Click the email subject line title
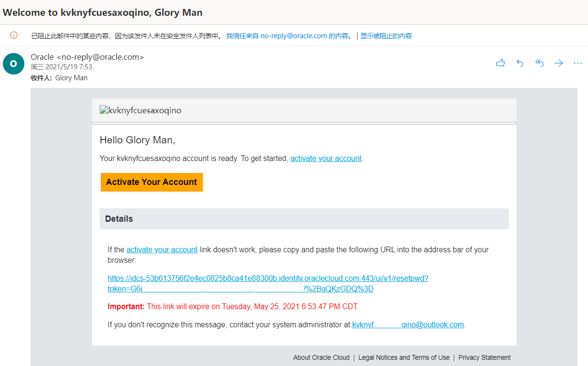Screen dimensions: 588x366 click(103, 13)
